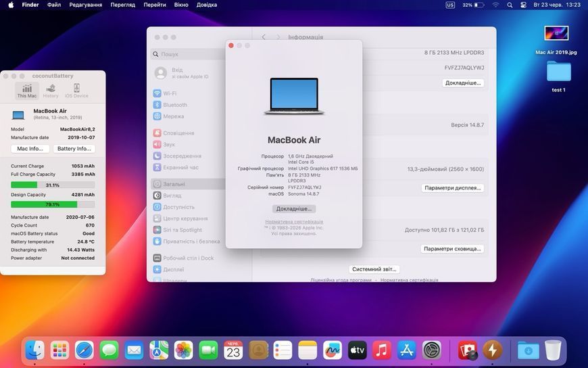Click Докладніше... next to serial number in Settings
Screen dimensions: 588x368
click(x=463, y=83)
